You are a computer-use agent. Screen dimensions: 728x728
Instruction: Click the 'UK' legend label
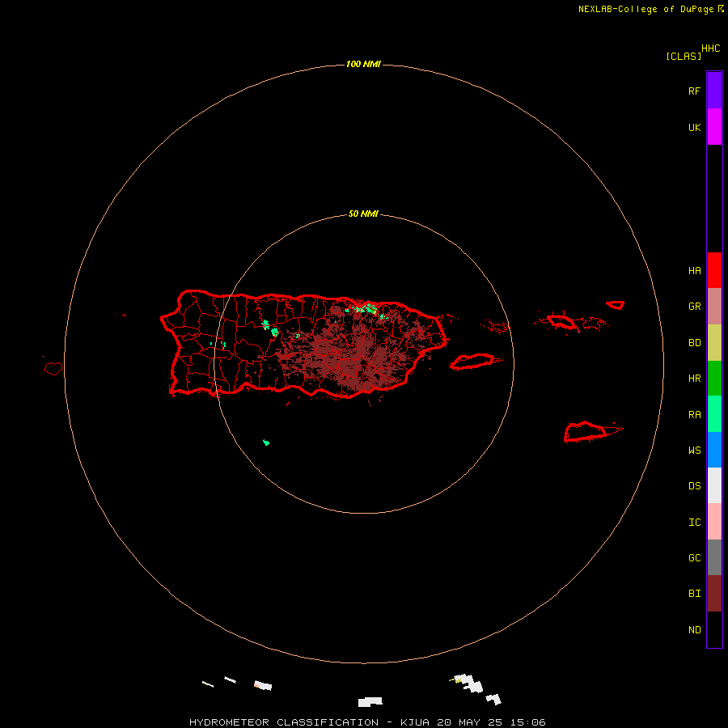tap(694, 128)
